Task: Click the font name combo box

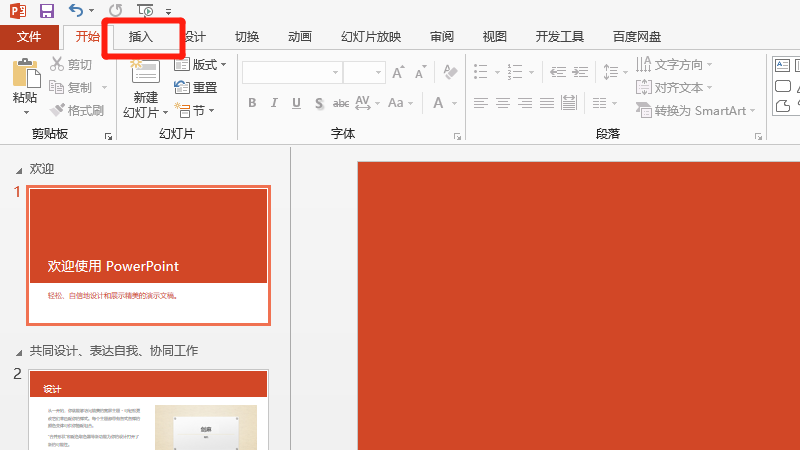Action: pos(291,72)
